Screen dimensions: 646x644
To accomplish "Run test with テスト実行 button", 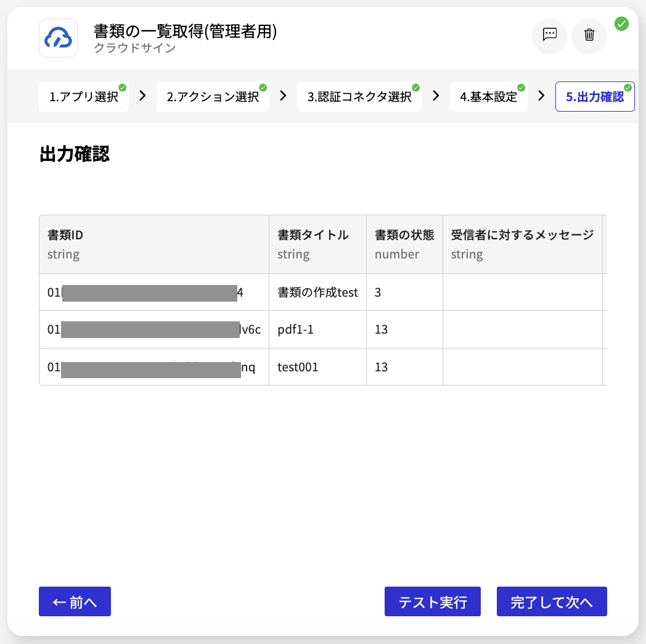I will click(433, 601).
